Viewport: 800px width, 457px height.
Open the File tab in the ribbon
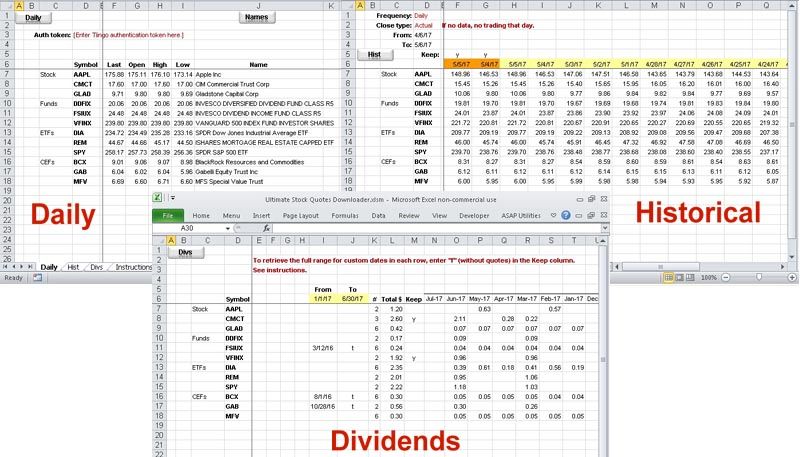[x=168, y=216]
